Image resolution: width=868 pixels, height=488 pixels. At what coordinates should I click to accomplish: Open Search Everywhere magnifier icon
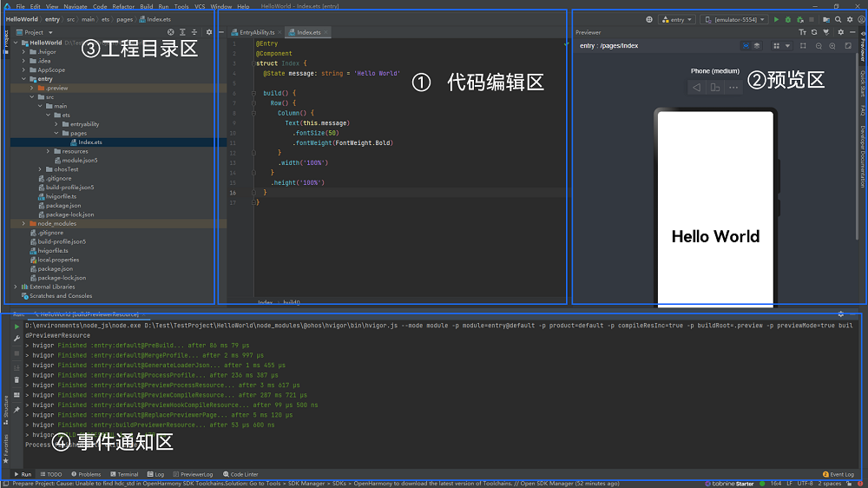[838, 19]
